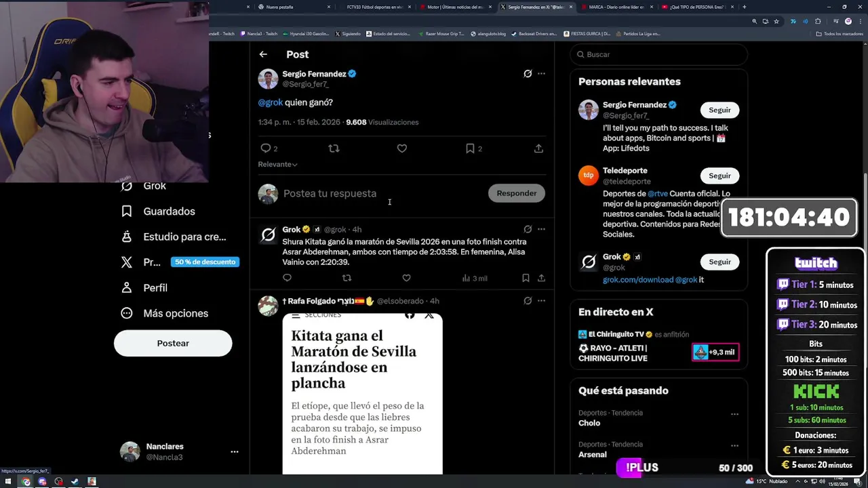Open the Razer Mouse Grip bookmark
Viewport: 868px width, 488px height.
point(441,33)
